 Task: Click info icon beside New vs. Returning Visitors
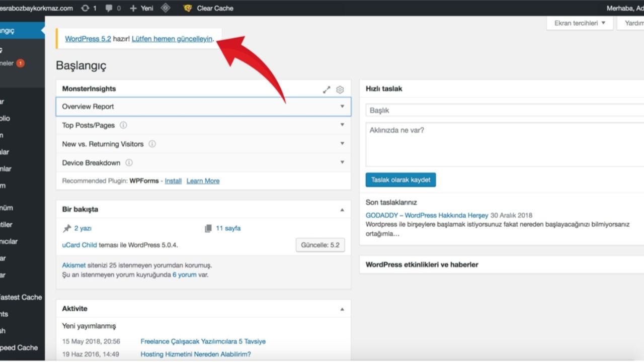tap(152, 144)
